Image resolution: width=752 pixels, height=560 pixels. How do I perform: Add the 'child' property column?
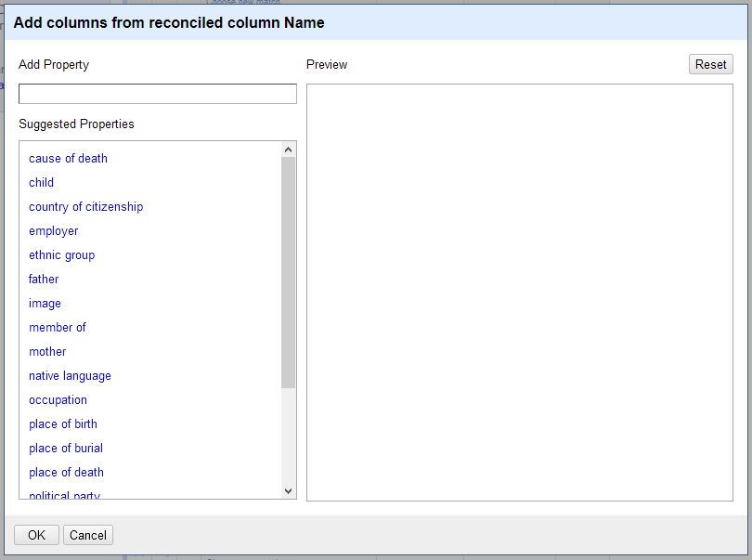(x=41, y=182)
